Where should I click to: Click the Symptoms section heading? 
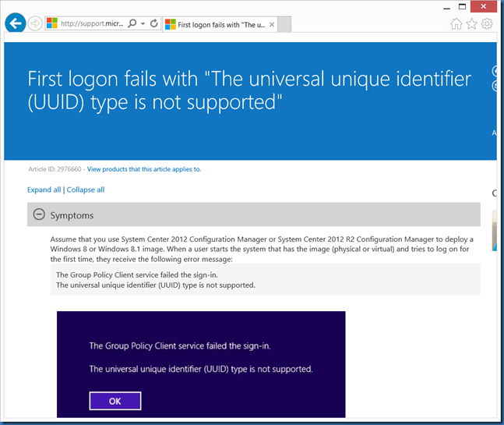tap(72, 215)
